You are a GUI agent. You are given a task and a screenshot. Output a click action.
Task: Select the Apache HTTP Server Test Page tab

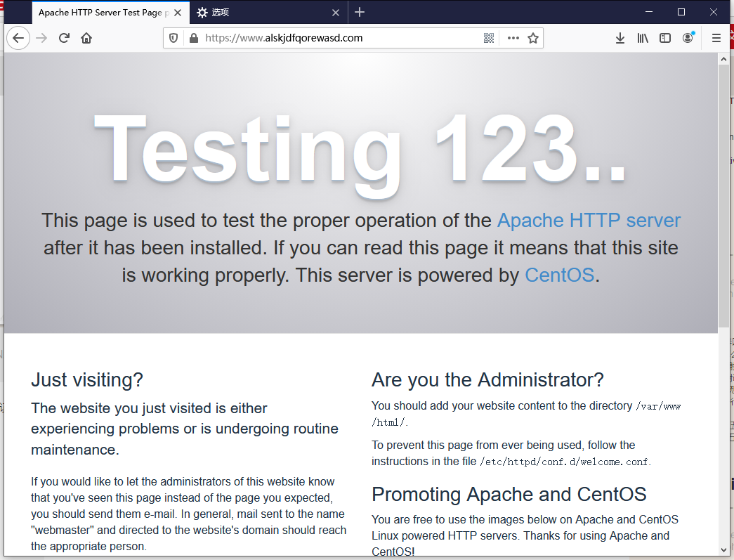pyautogui.click(x=110, y=13)
